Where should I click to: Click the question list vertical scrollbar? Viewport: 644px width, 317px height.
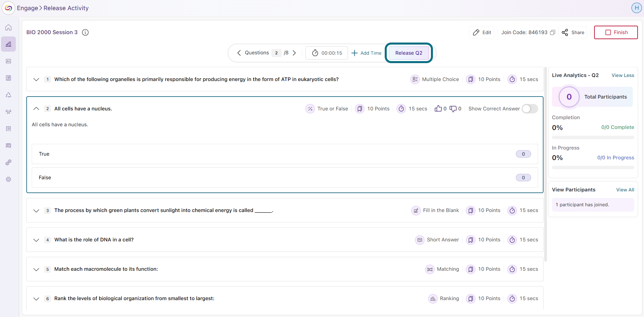pos(546,164)
